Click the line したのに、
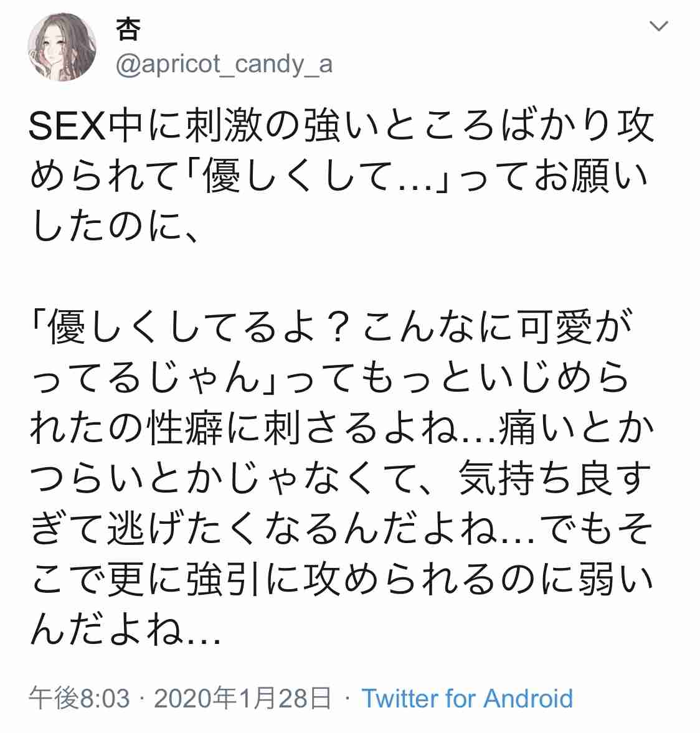 (114, 228)
